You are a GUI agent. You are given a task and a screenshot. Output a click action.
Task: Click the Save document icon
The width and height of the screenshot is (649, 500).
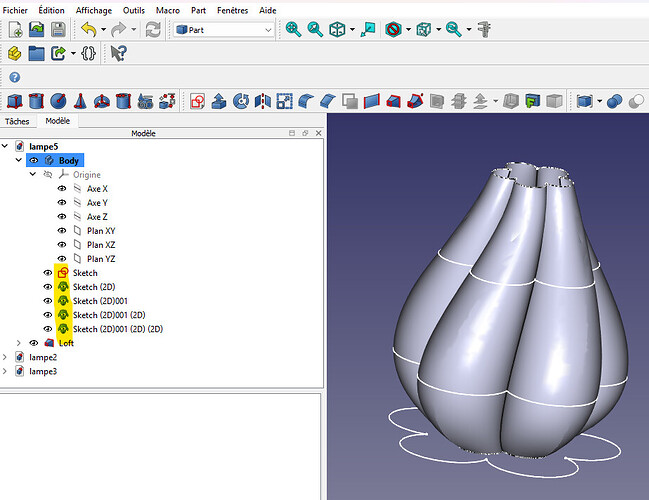pos(58,30)
